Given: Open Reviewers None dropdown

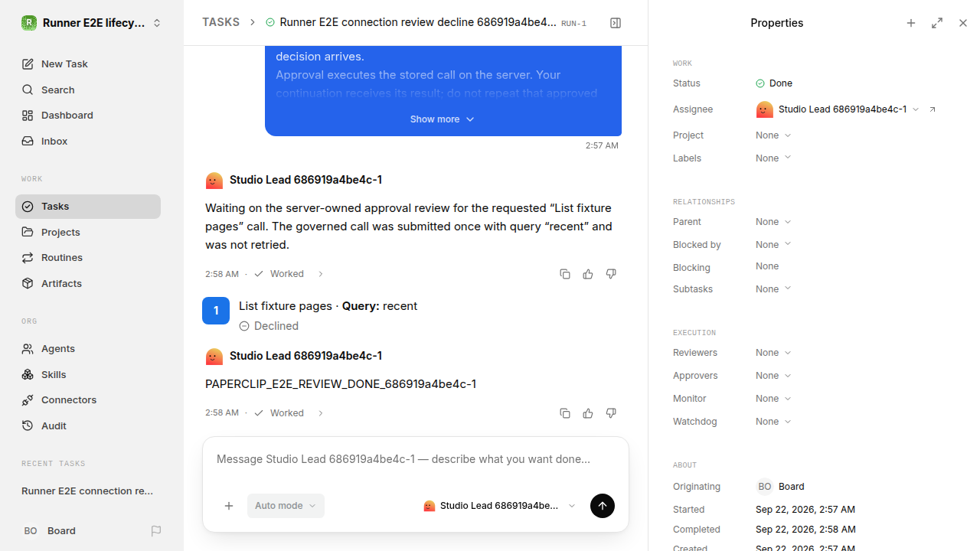Looking at the screenshot, I should point(773,353).
